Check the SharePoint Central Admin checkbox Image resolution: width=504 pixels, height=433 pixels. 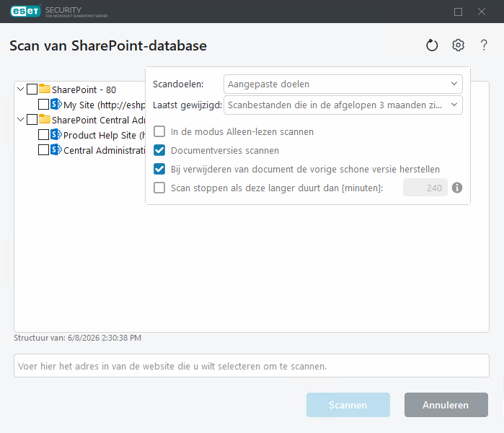[x=32, y=119]
